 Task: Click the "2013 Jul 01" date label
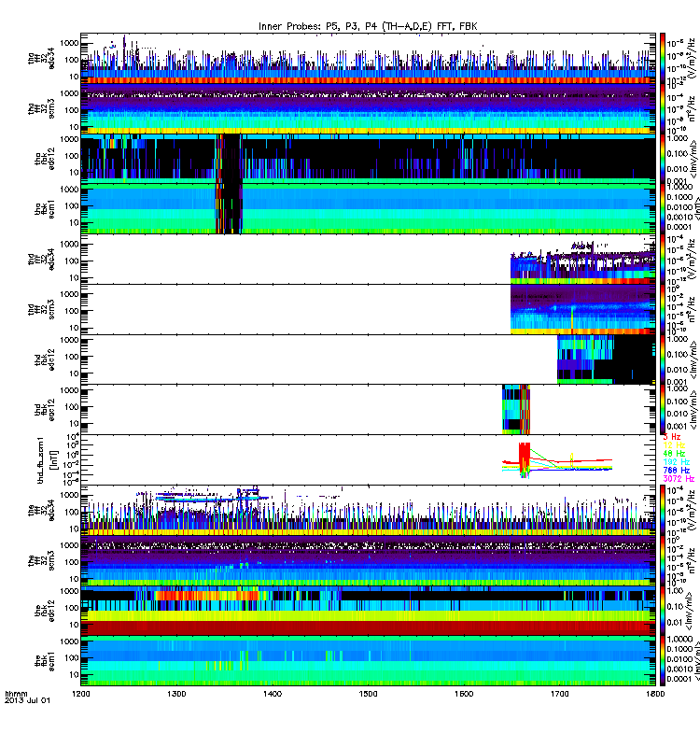click(27, 701)
